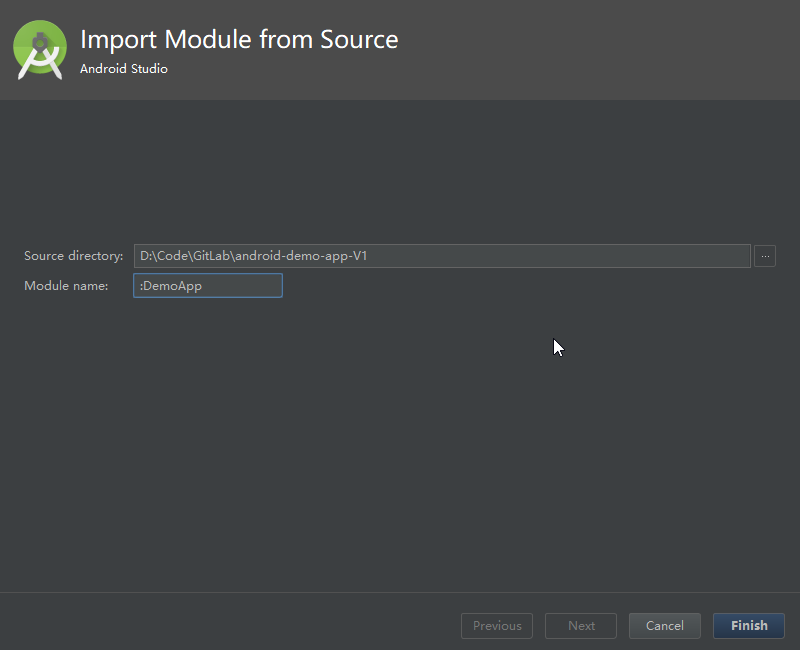The height and width of the screenshot is (650, 800).
Task: Select the "GitLab" segment in the directory path
Action: 211,256
